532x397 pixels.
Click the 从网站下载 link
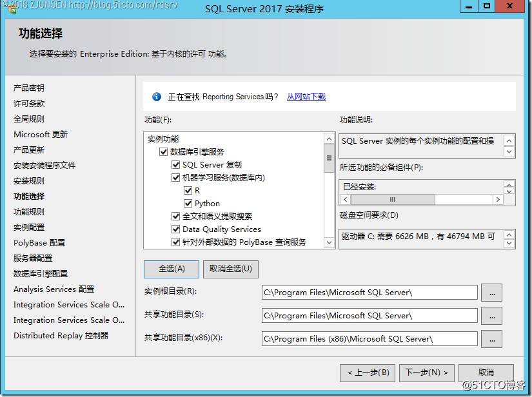306,97
